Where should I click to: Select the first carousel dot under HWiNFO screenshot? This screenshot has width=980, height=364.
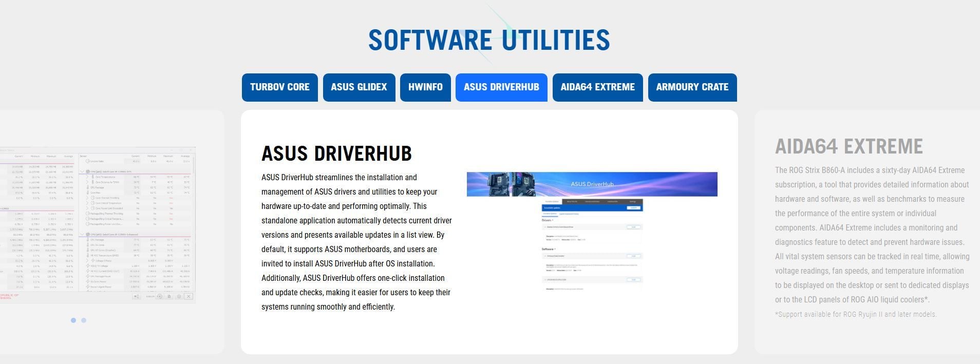pos(73,320)
